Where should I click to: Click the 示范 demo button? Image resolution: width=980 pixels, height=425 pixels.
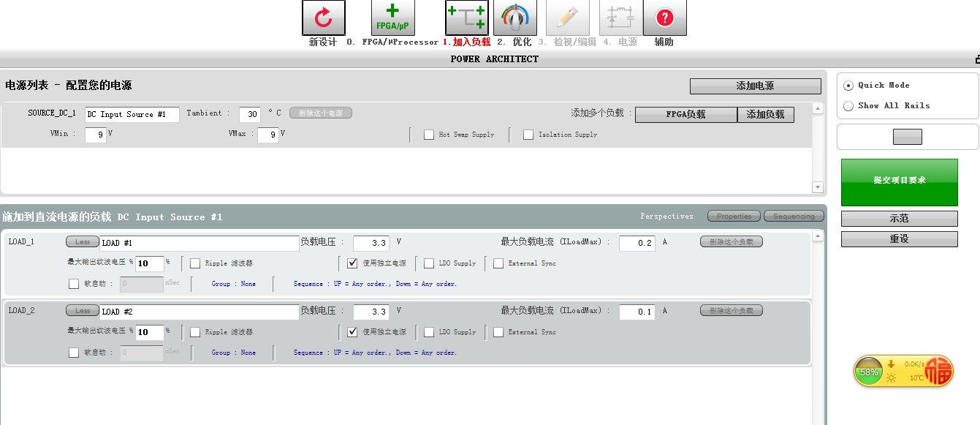(x=899, y=219)
